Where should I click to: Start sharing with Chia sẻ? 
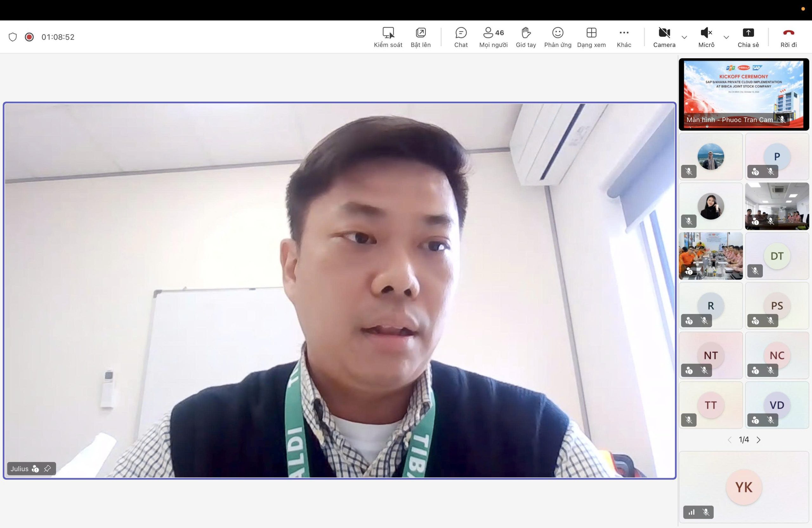click(748, 37)
